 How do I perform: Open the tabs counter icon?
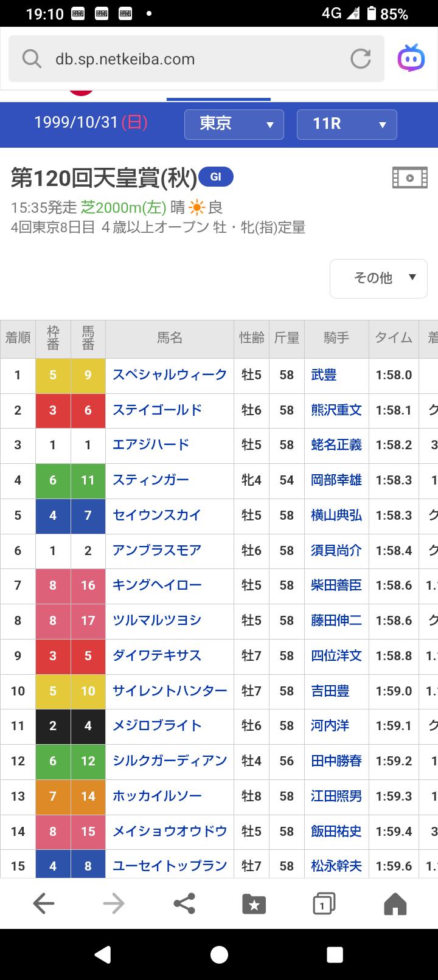click(324, 904)
